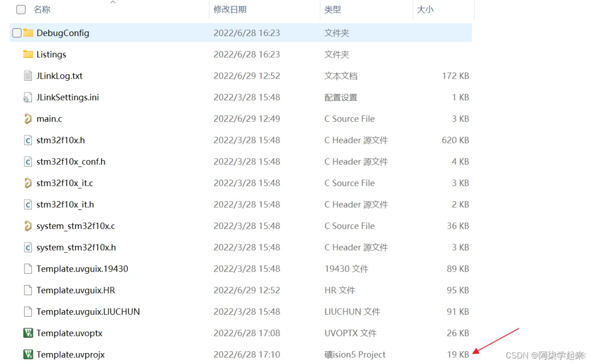Sort by the 名称 column header

tap(42, 9)
